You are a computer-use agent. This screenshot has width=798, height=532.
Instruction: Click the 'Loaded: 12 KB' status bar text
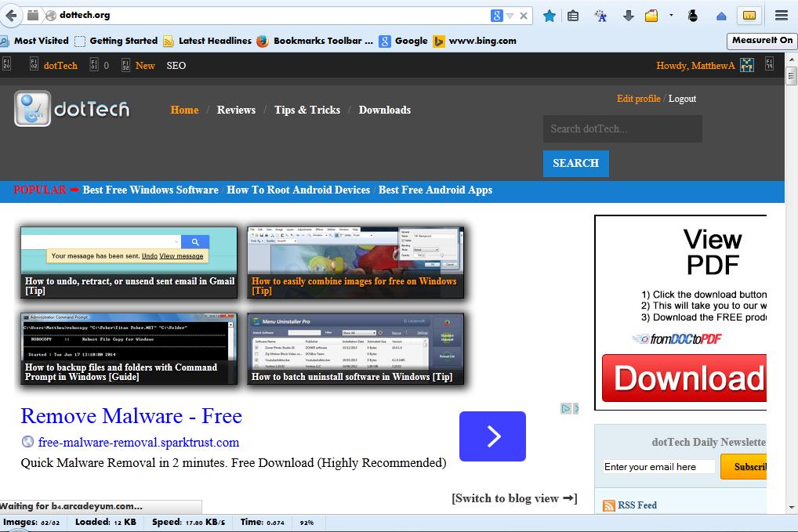point(105,523)
